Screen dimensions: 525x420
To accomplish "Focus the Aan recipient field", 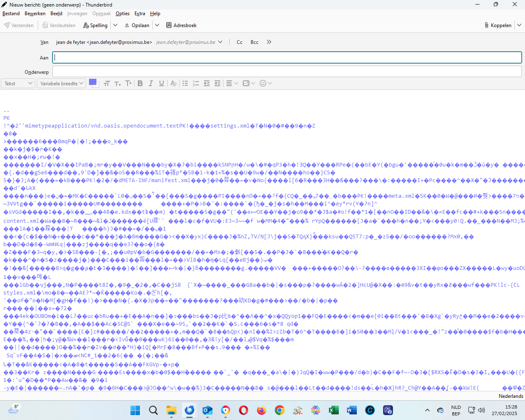I will (x=287, y=57).
